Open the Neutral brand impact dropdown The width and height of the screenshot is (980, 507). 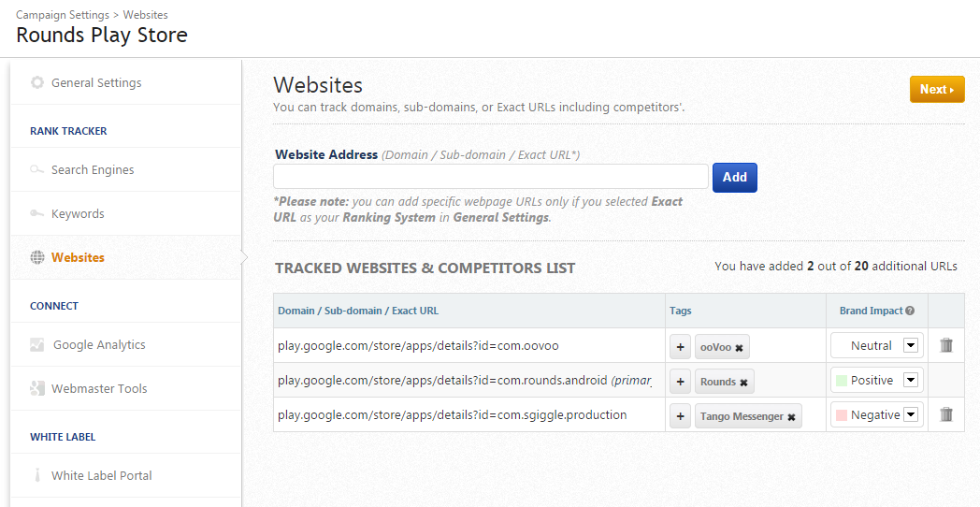(x=911, y=345)
